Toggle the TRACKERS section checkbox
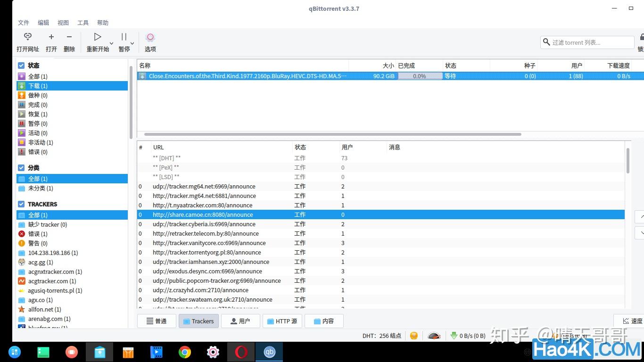 pos(21,204)
